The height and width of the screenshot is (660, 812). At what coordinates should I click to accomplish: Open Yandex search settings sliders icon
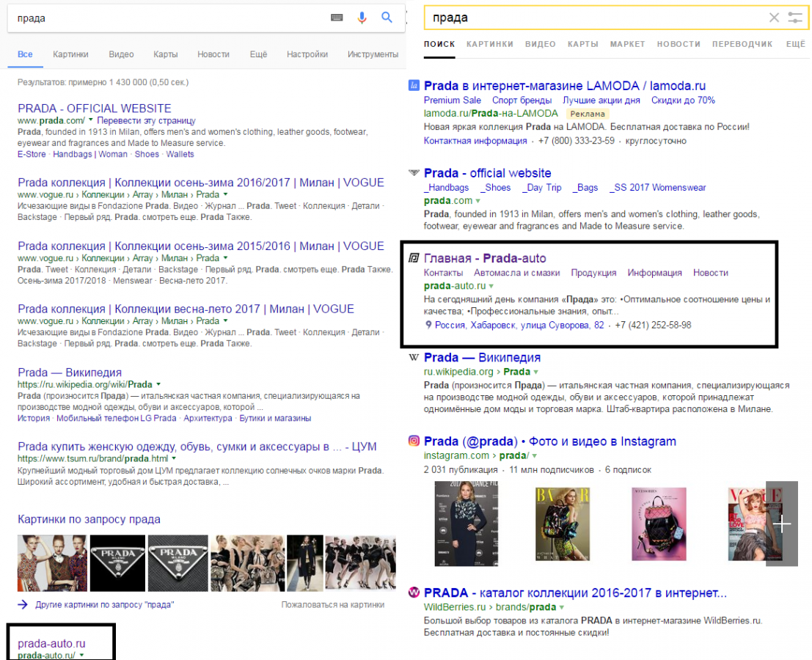pos(795,18)
